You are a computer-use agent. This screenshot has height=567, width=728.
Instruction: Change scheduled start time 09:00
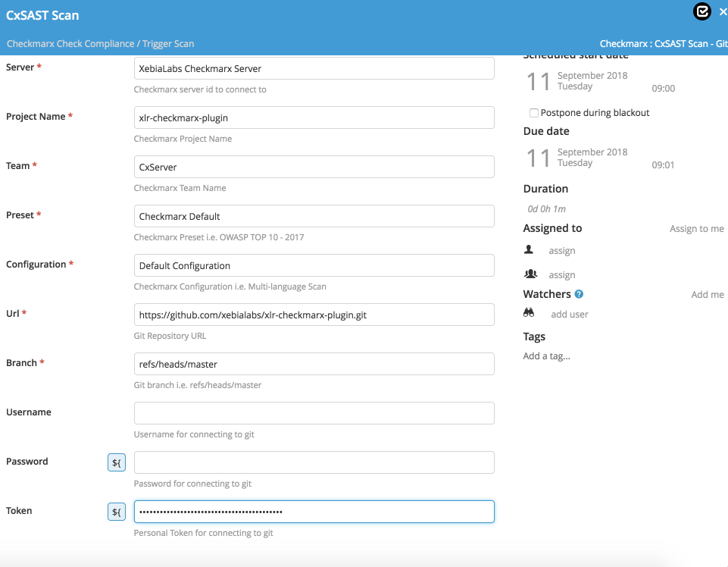(x=663, y=88)
